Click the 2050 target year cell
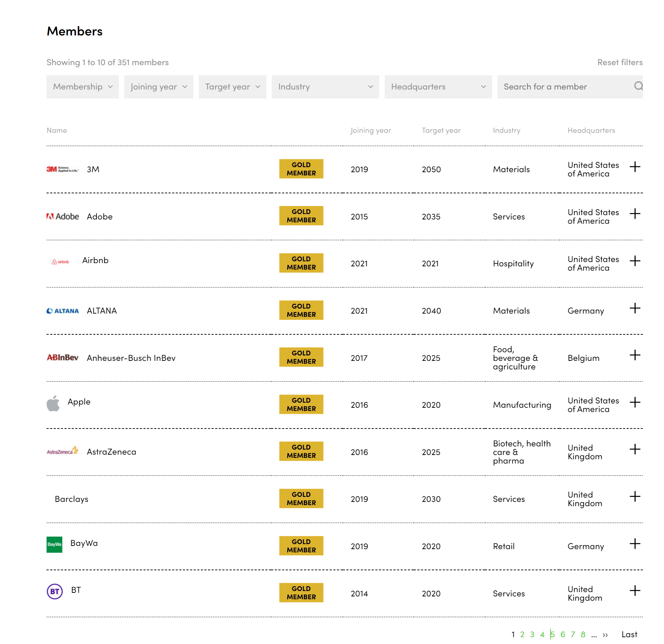 coord(431,169)
